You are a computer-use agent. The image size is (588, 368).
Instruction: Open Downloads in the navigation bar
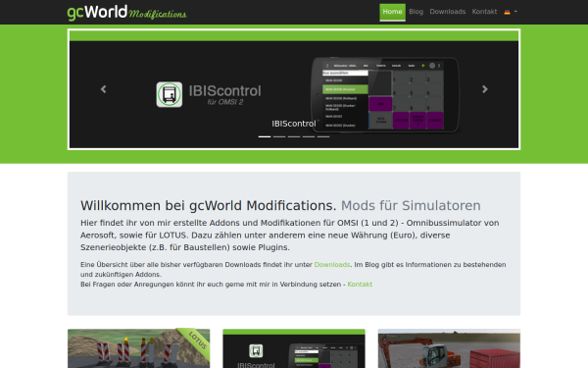448,12
